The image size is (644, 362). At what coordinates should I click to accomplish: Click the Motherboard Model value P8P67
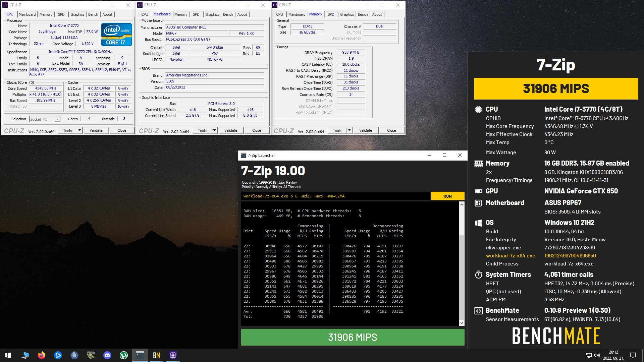pyautogui.click(x=197, y=33)
